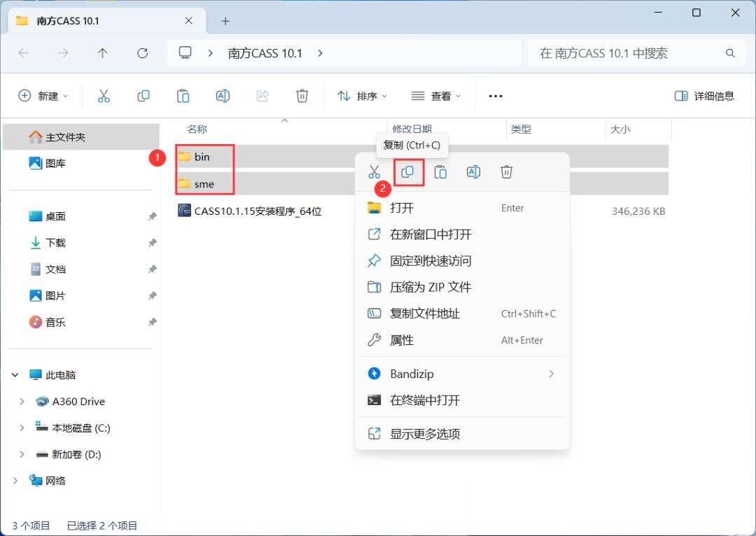Click the toolbar Share icon
The image size is (756, 536).
pos(262,96)
